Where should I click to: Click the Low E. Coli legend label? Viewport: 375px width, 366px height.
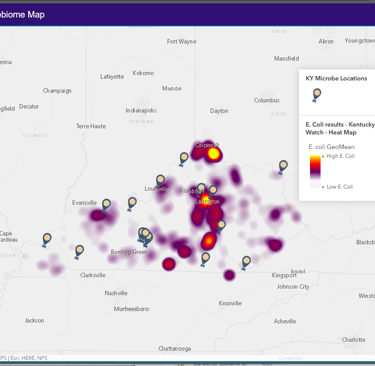tap(339, 187)
